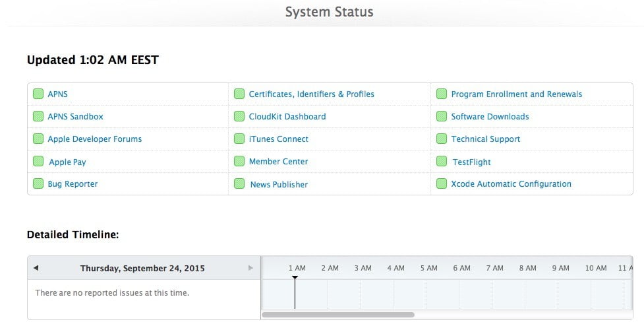Click the green status icon next to Apple Pay

(x=38, y=162)
